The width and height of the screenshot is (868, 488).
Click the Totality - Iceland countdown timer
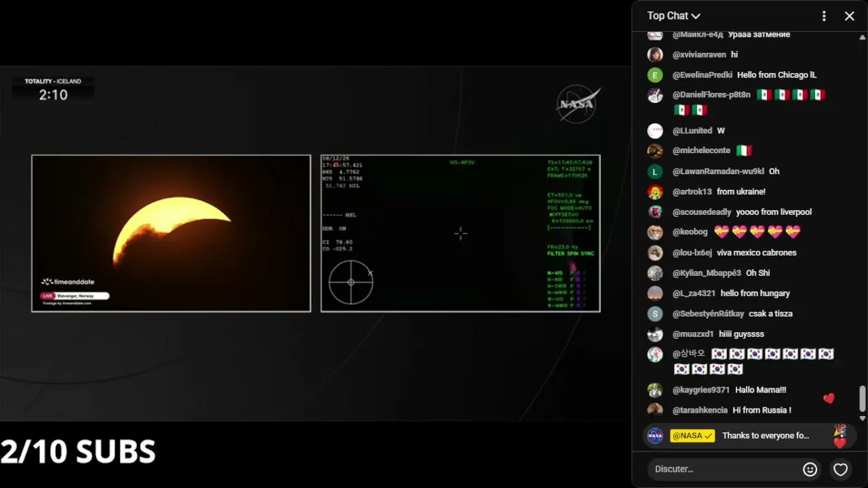tap(53, 90)
